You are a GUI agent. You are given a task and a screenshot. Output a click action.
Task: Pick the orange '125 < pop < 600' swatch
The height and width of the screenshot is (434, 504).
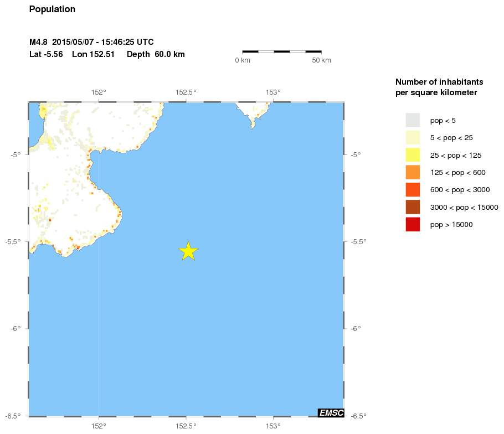tap(413, 172)
